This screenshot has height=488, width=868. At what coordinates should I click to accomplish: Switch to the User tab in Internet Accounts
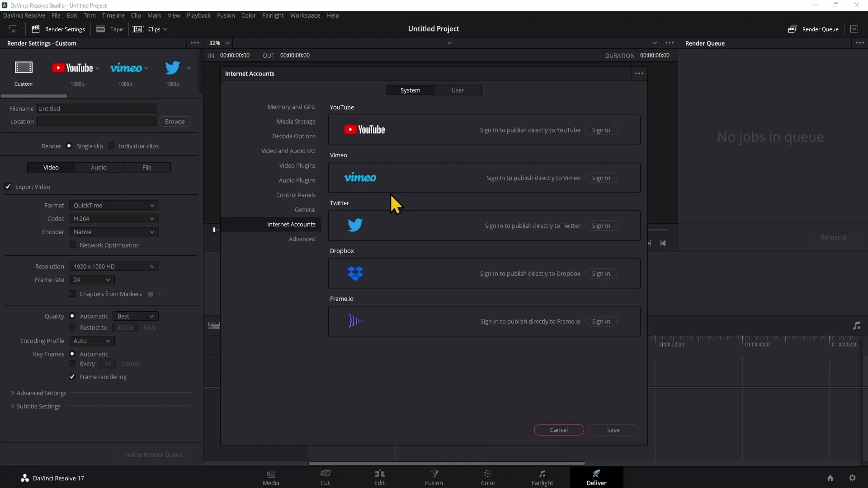[x=458, y=90]
